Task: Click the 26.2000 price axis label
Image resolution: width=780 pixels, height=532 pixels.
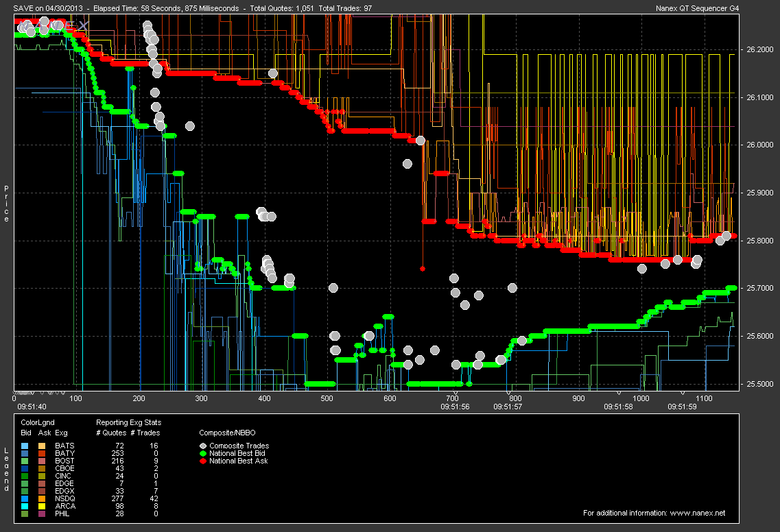Action: coord(760,49)
